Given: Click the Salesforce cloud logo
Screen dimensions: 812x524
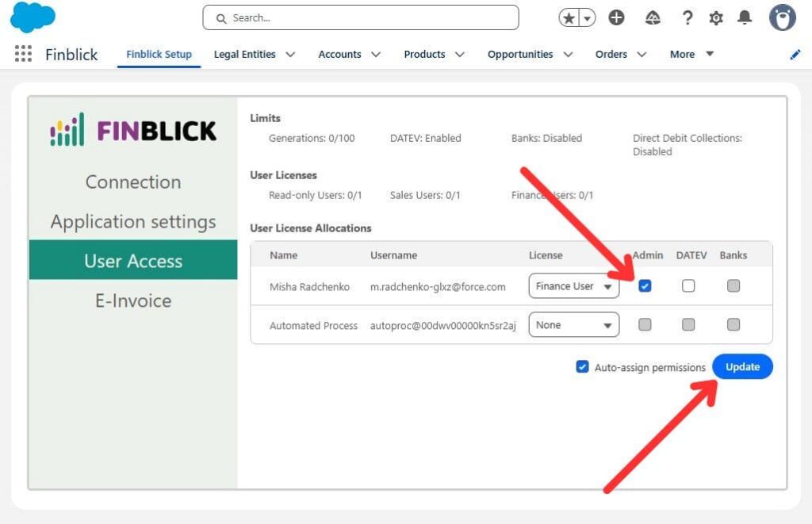Looking at the screenshot, I should coord(33,17).
